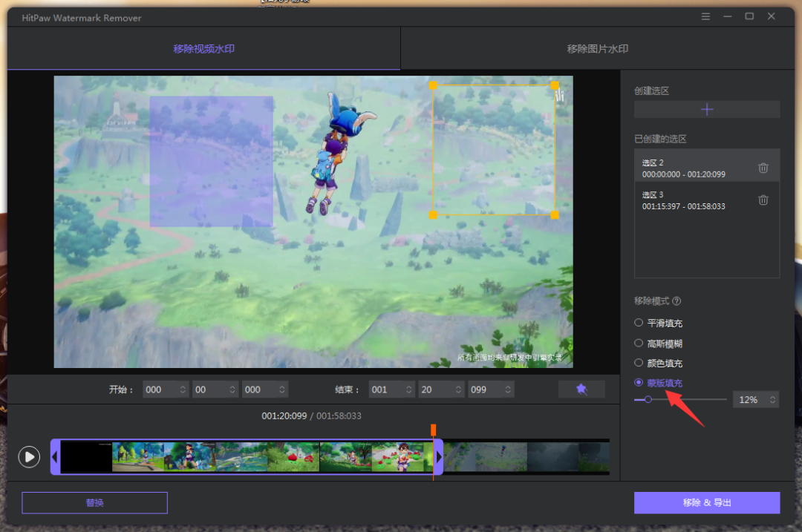Click stepper arrows on end 001 field
The image size is (802, 532).
click(x=408, y=390)
